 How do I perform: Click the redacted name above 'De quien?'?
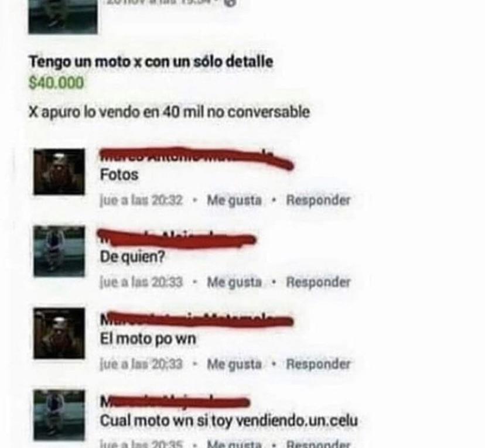coord(177,238)
